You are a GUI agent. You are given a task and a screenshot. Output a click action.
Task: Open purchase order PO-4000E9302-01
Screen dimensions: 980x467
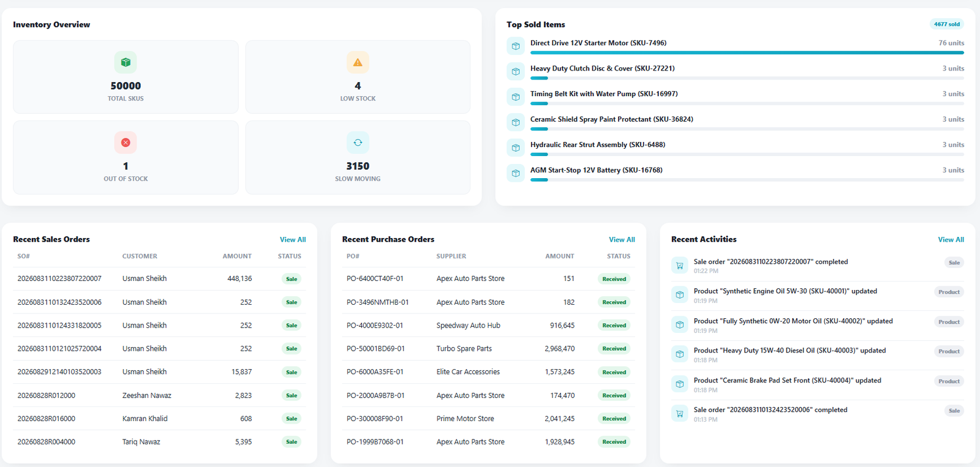point(375,325)
